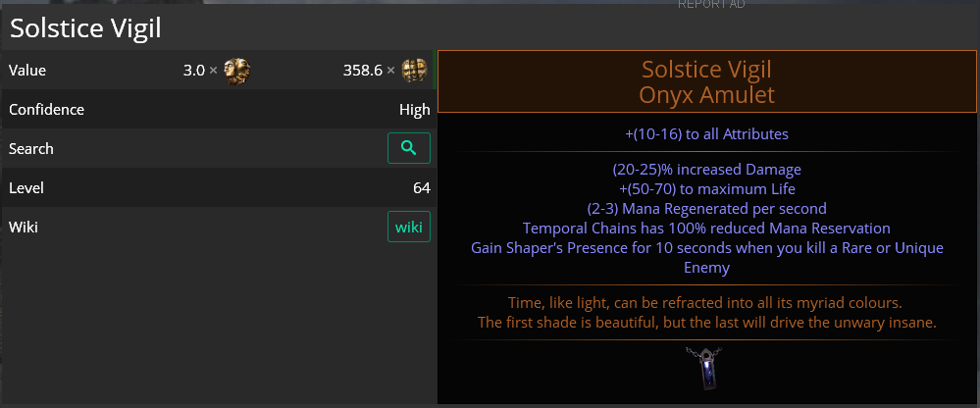This screenshot has width=980, height=408.
Task: Click the Exalted Orb currency icon
Action: [236, 71]
